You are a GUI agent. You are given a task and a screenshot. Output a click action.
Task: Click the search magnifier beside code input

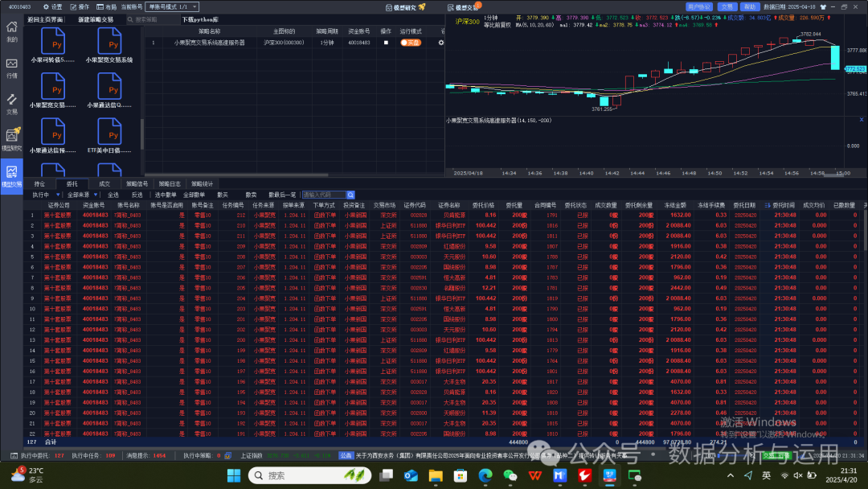tap(350, 195)
